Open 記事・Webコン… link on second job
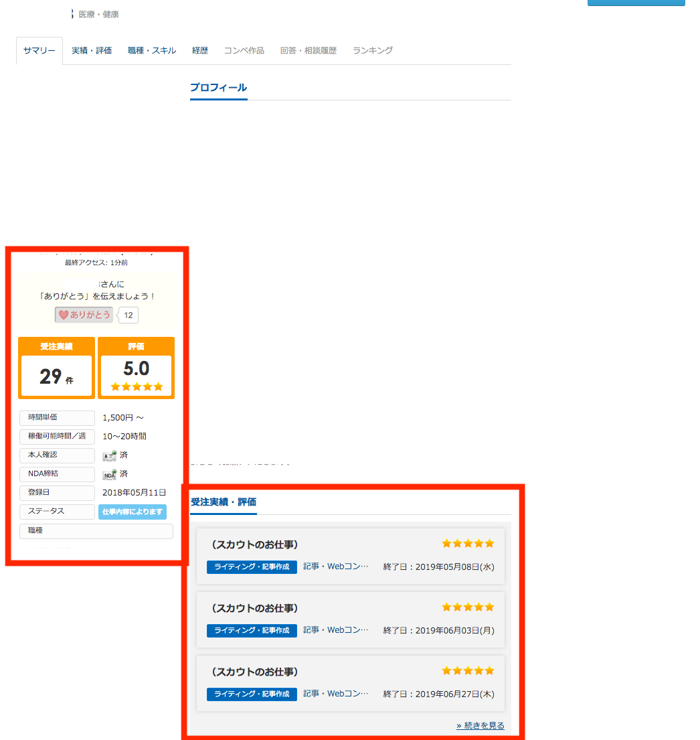The height and width of the screenshot is (740, 700). click(335, 630)
